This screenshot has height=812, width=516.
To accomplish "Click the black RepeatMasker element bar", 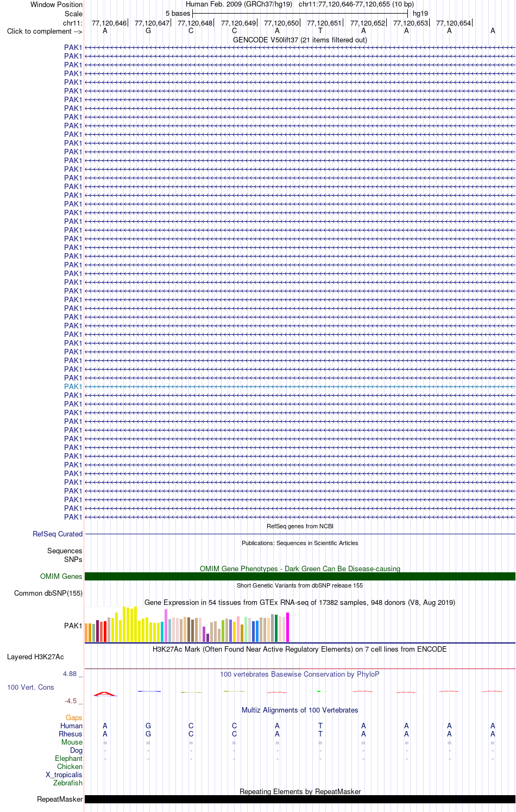I will click(x=300, y=799).
